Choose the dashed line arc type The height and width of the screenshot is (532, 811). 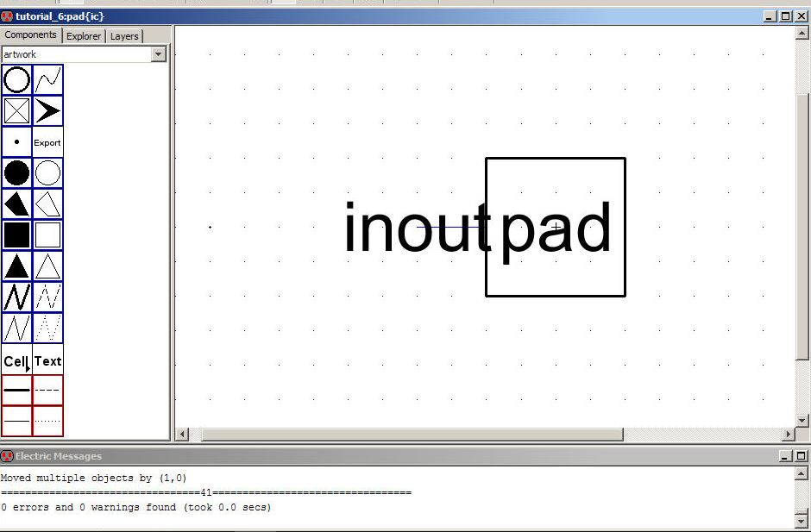coord(47,390)
